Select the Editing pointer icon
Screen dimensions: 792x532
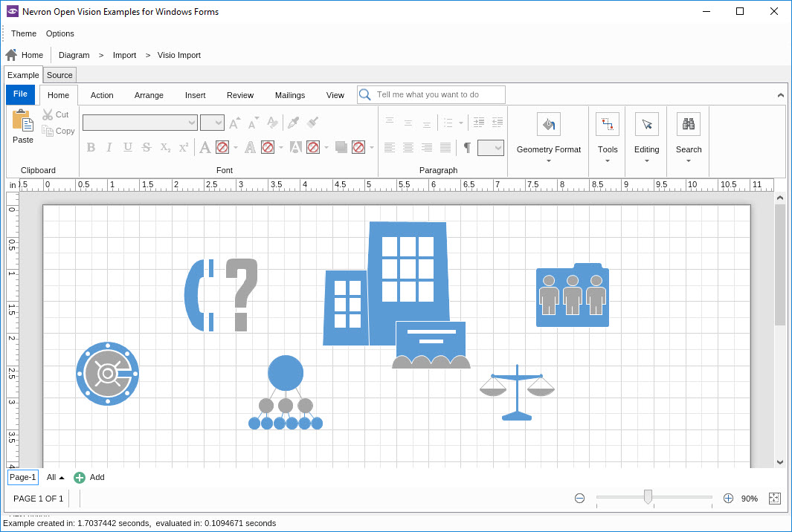646,124
